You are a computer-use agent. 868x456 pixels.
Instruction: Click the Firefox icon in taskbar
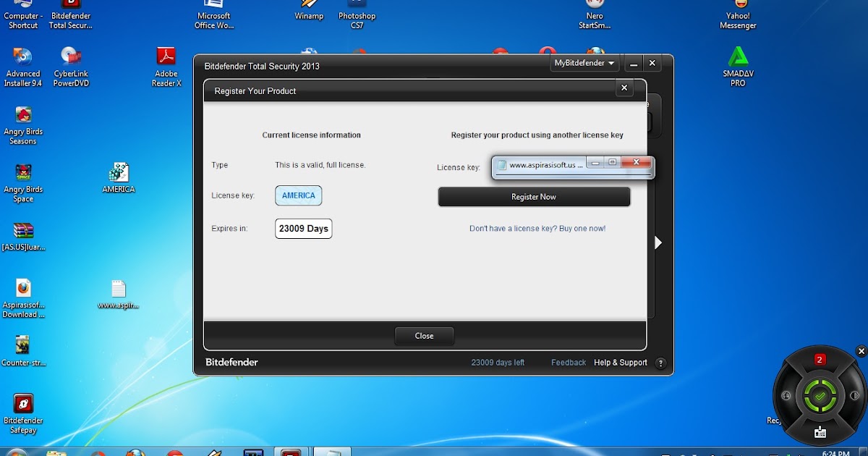(x=136, y=452)
